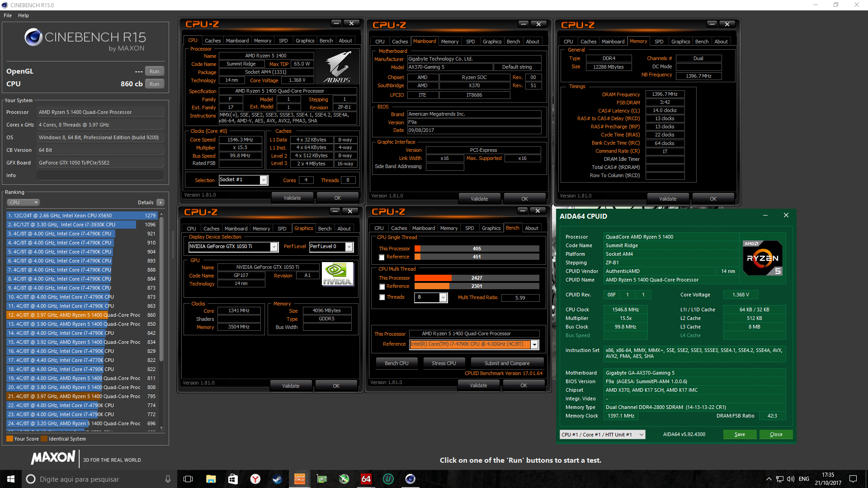This screenshot has width=868, height=488.
Task: Open the NVIDIA GeForce GTX 1050 Ti device dropdown
Action: pos(274,247)
